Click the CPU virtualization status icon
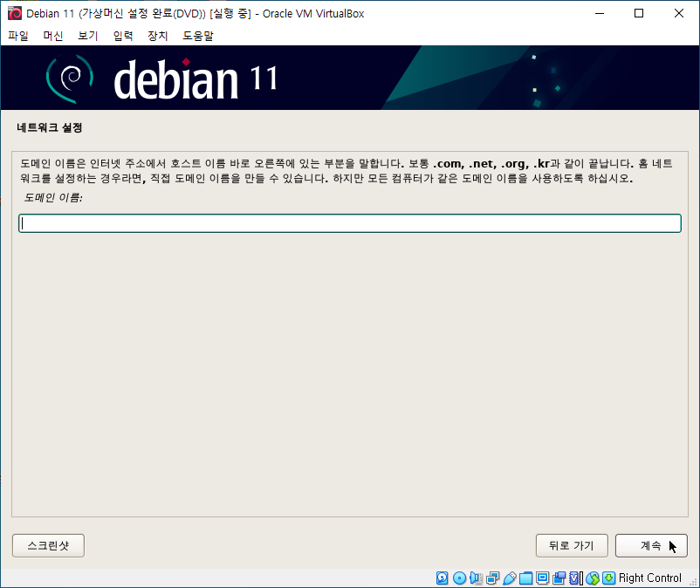This screenshot has width=700, height=588. 576,578
